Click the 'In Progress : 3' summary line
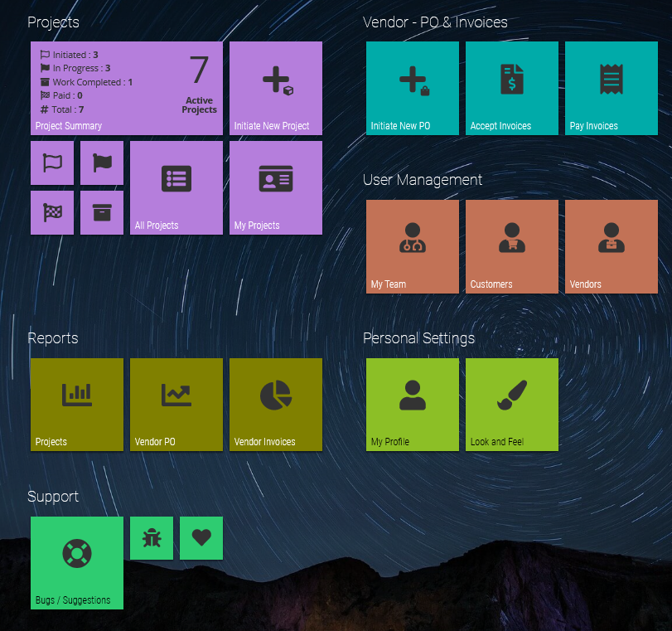 click(75, 68)
